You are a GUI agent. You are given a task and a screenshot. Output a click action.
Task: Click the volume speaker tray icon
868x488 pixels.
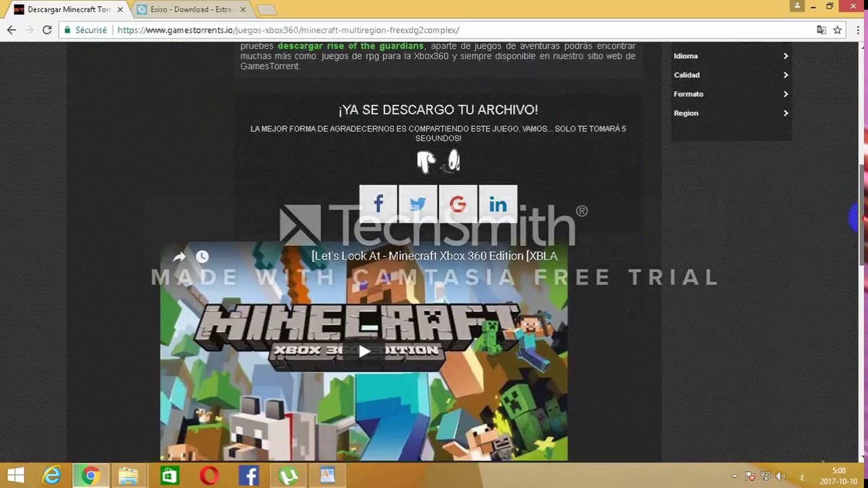(x=781, y=476)
